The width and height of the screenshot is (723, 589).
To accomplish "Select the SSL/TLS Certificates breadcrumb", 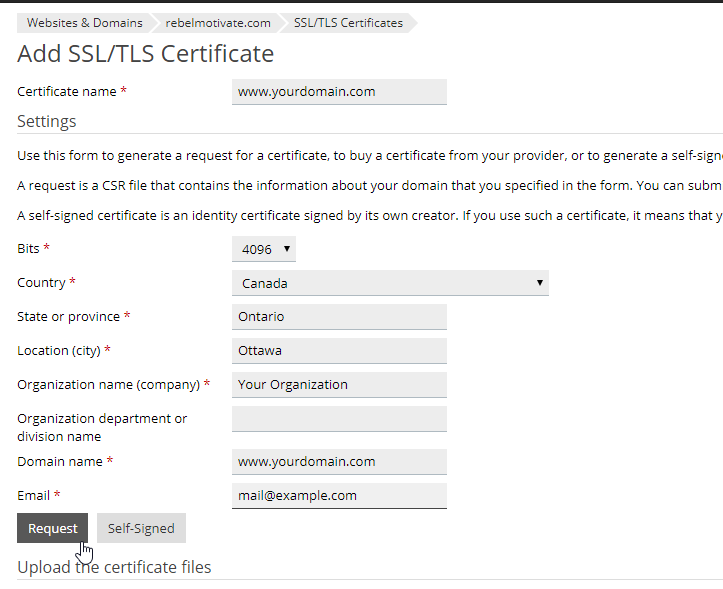I will 348,23.
